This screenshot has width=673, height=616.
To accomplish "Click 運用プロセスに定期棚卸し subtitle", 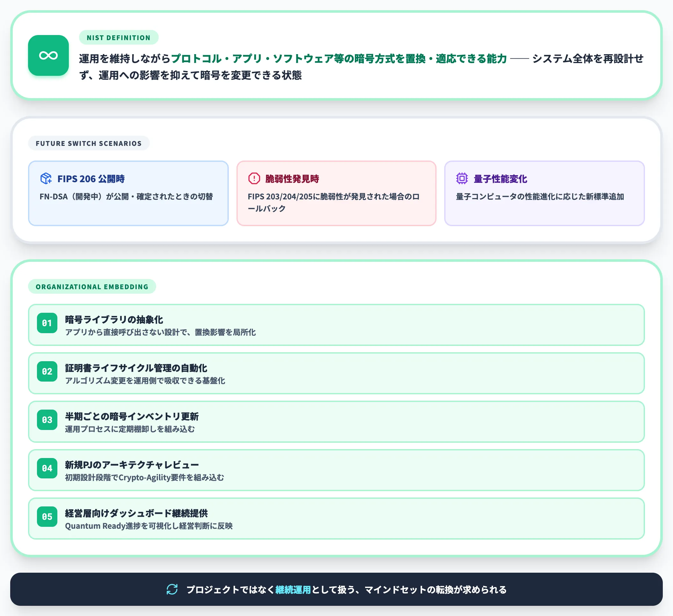I will click(129, 429).
